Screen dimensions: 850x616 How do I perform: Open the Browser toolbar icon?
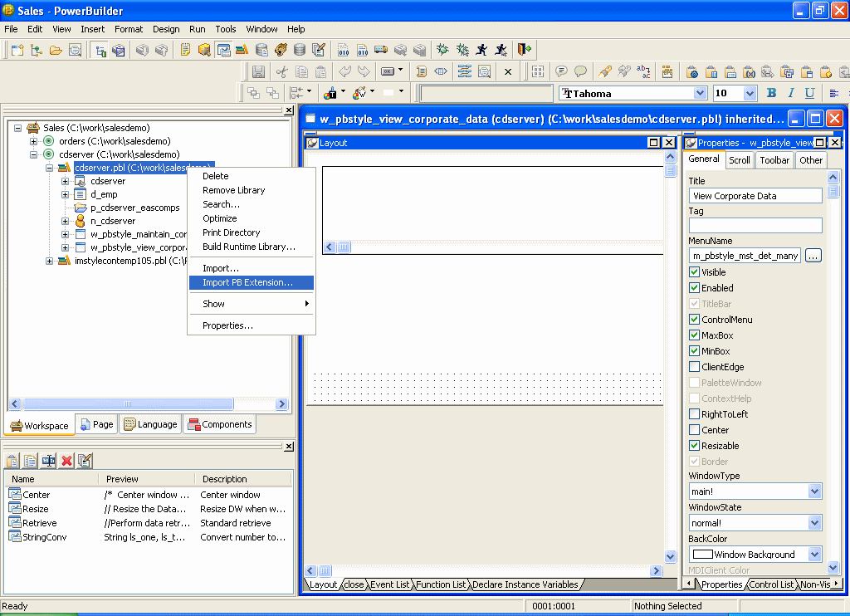click(x=204, y=51)
